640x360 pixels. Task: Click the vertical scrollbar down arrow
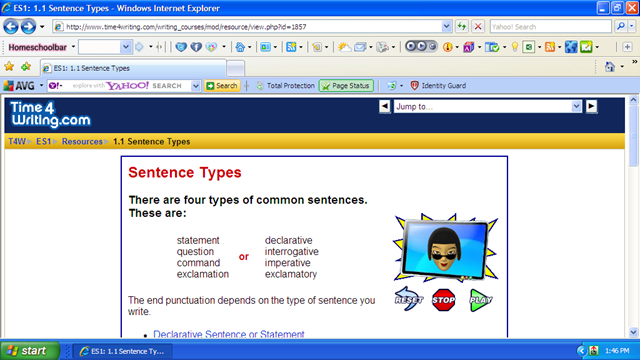tap(633, 332)
